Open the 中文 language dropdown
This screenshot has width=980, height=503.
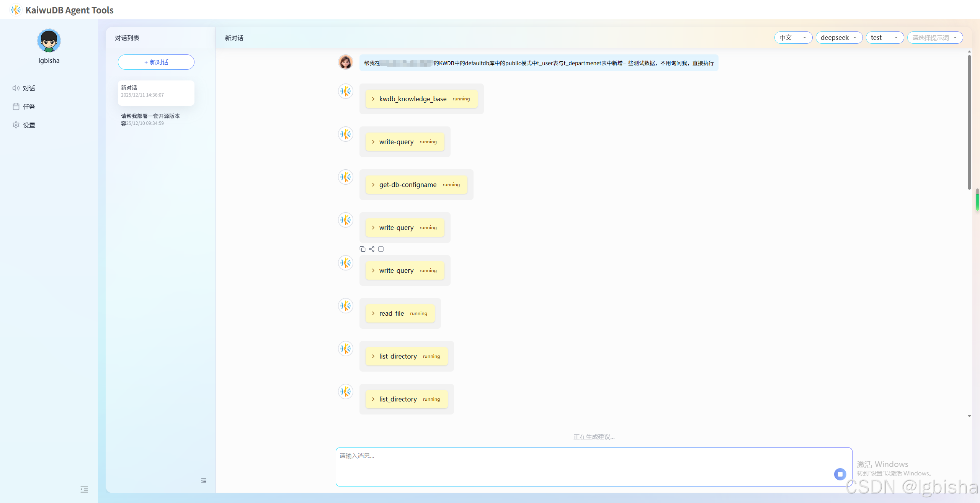[x=793, y=38]
